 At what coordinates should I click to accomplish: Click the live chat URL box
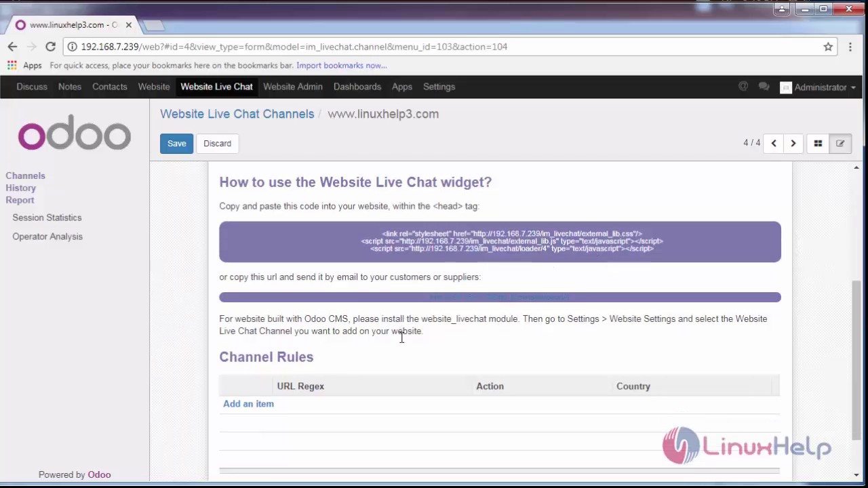pos(500,298)
